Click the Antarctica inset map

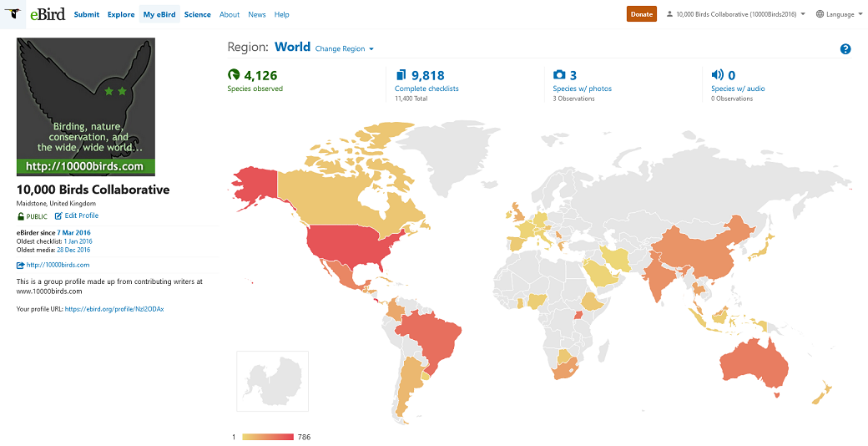[272, 381]
